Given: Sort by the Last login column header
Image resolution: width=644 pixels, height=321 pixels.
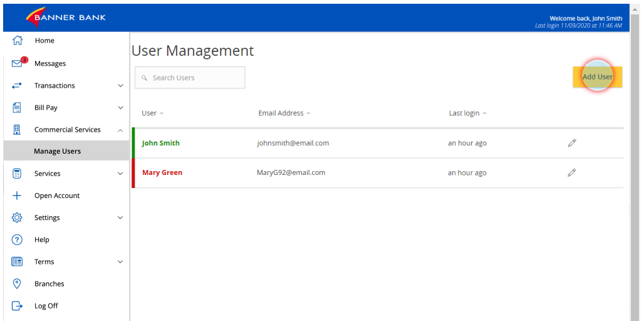Looking at the screenshot, I should click(467, 113).
